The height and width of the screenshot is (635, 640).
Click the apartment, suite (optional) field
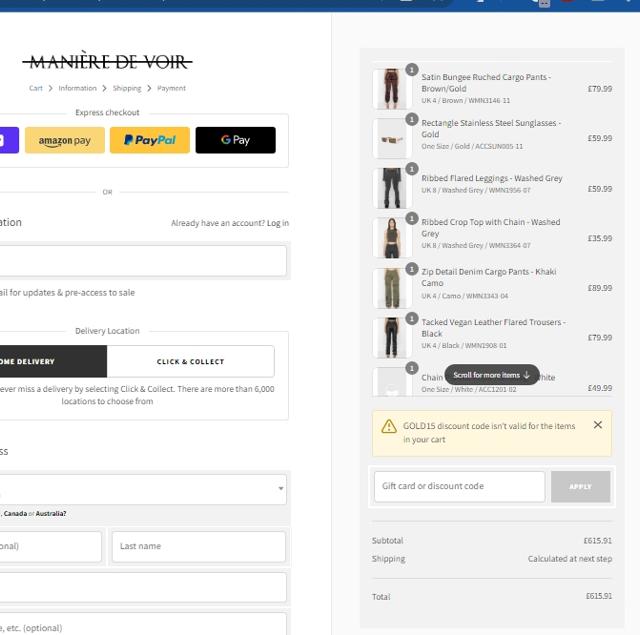click(x=143, y=624)
